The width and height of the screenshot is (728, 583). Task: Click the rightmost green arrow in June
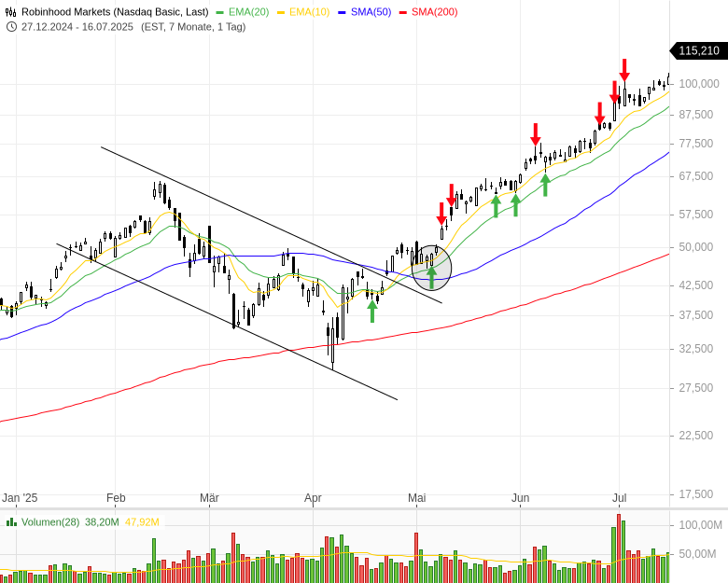coord(545,185)
